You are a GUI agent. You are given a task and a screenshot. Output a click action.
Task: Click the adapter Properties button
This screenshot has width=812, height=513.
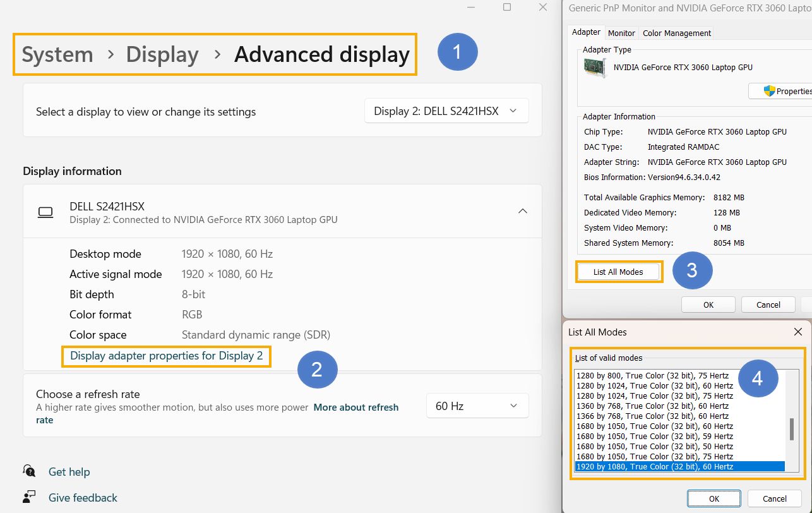[780, 91]
